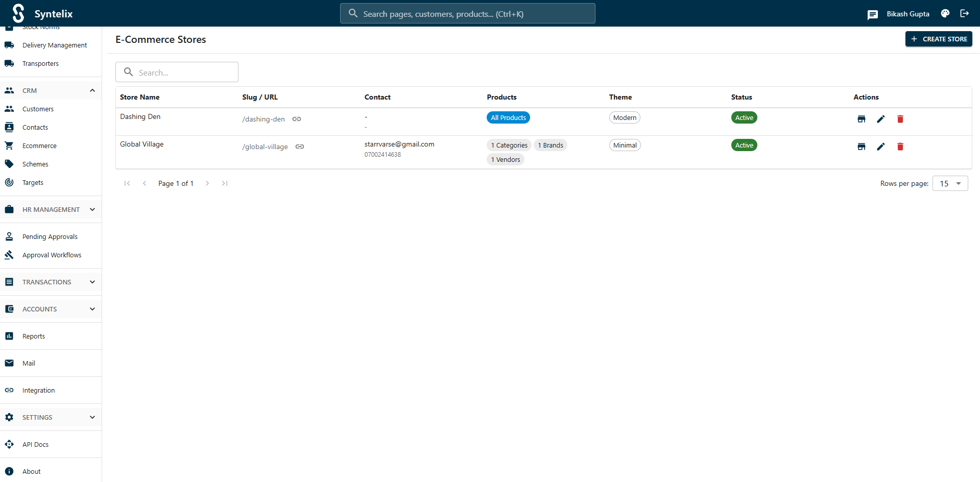Click the global search bar
Viewport: 980px width, 482px height.
point(467,14)
